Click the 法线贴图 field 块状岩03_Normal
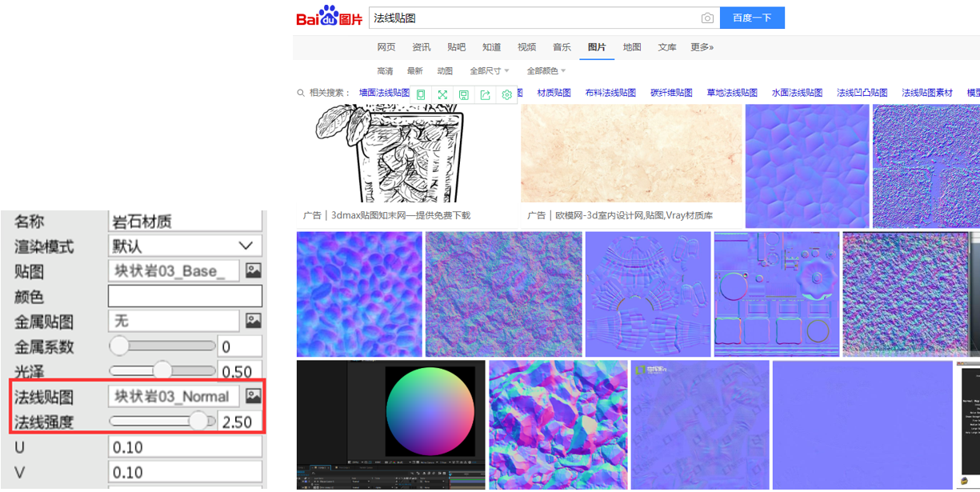The image size is (980, 492). pos(174,396)
